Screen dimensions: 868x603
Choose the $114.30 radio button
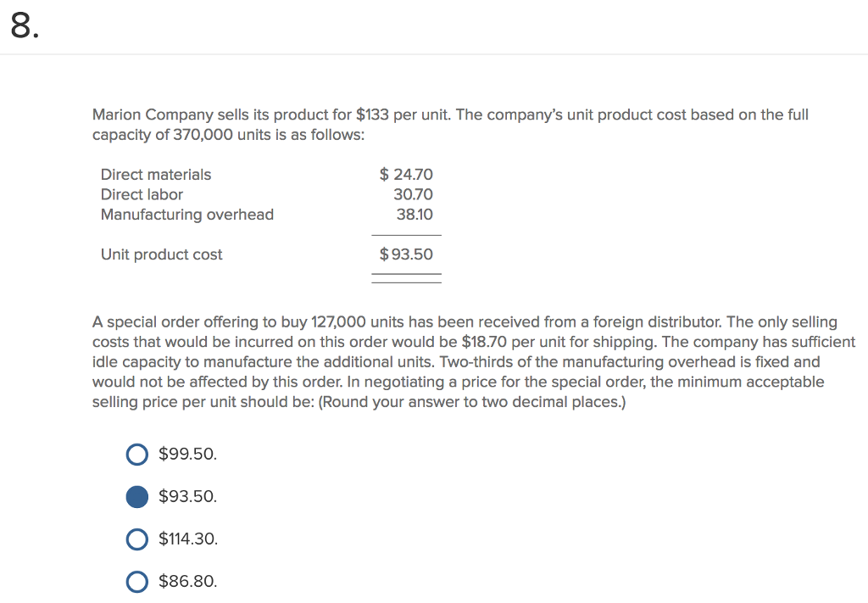click(137, 539)
